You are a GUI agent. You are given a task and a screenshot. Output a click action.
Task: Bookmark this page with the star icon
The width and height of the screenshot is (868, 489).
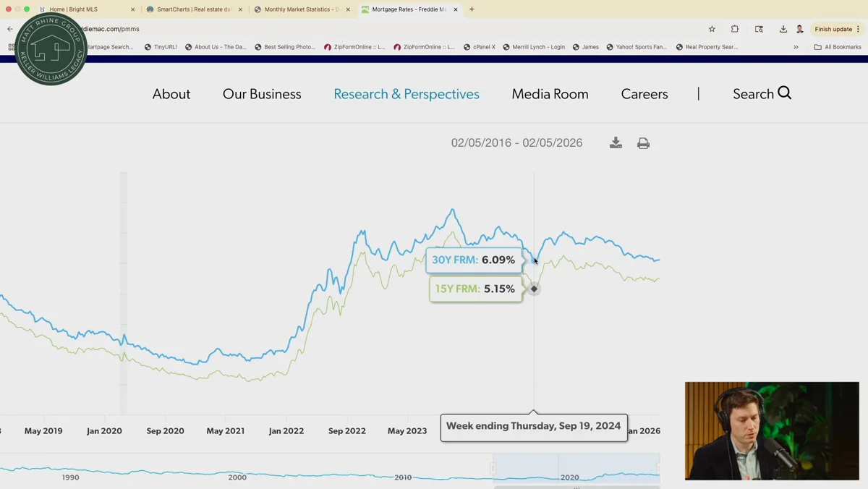712,29
